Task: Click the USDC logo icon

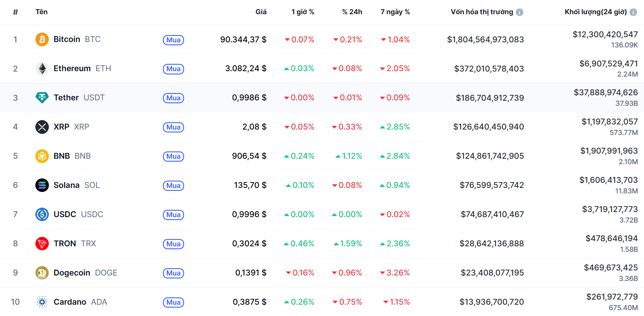Action: [x=42, y=215]
